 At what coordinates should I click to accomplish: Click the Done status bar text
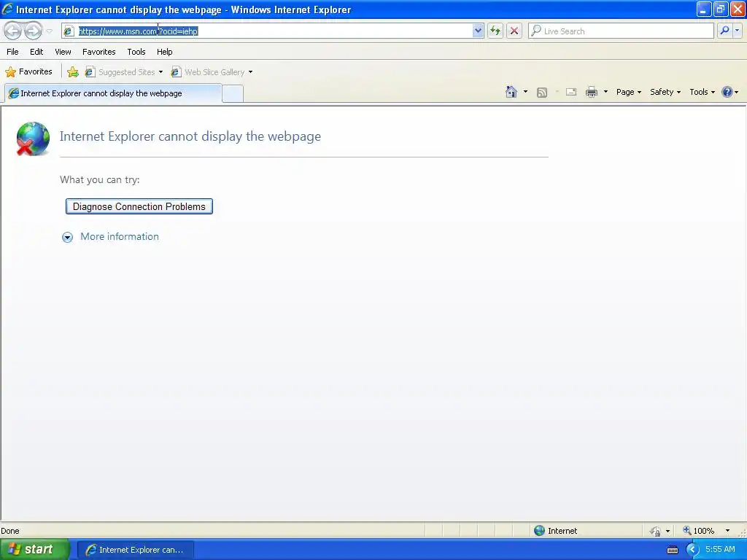click(10, 531)
